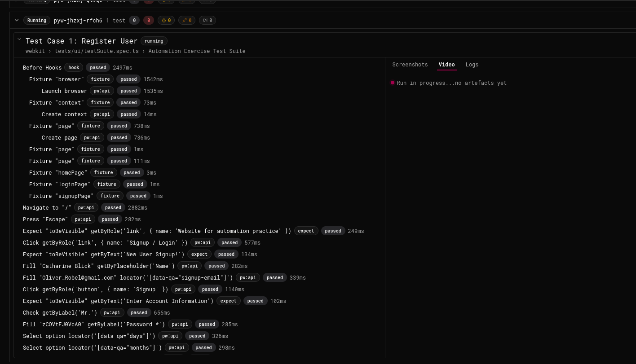Click the flaky count badge on pyw-jhzxj-rfch6 row
Image resolution: width=636 pixels, height=364 pixels.
point(186,20)
